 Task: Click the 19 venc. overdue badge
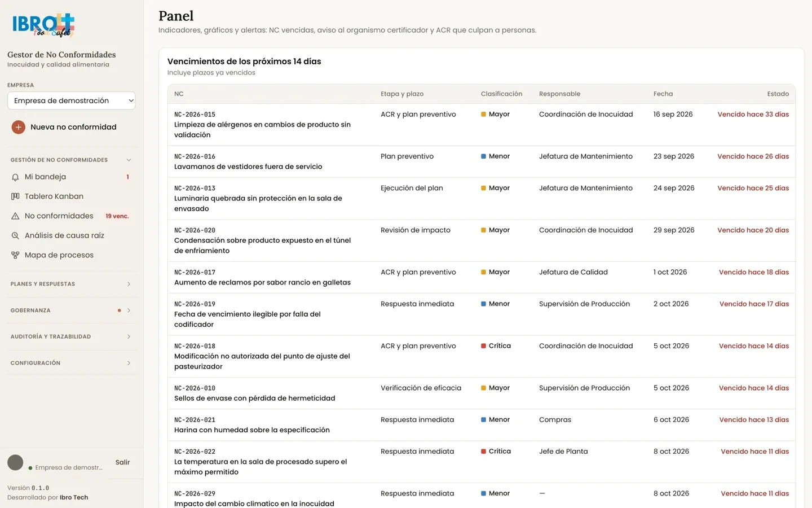point(117,216)
